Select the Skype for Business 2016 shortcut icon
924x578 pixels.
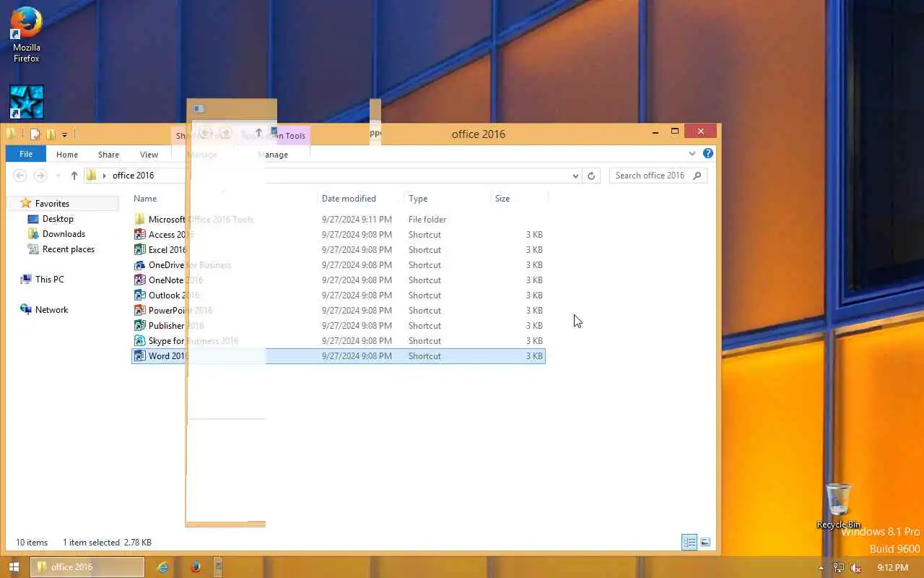(x=140, y=341)
